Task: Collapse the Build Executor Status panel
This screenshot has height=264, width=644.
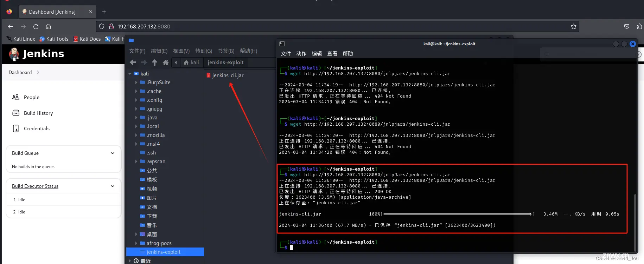Action: point(113,186)
